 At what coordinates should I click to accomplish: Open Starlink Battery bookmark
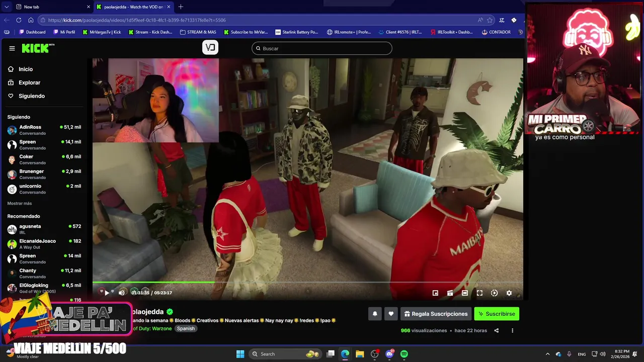coord(297,32)
